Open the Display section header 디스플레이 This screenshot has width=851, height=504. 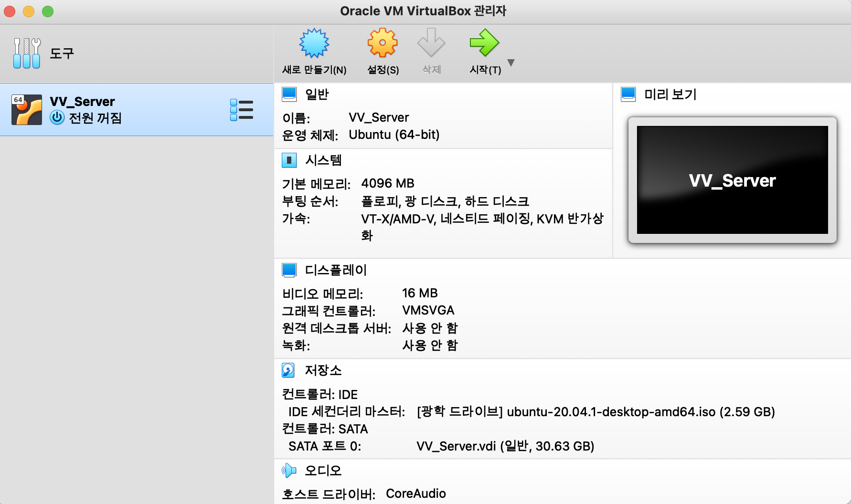coord(336,270)
